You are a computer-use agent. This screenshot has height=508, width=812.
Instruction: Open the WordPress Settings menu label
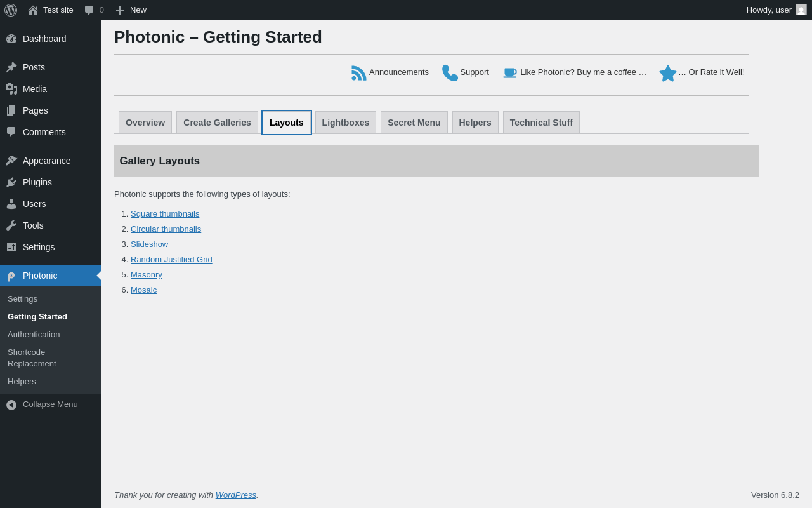click(39, 247)
